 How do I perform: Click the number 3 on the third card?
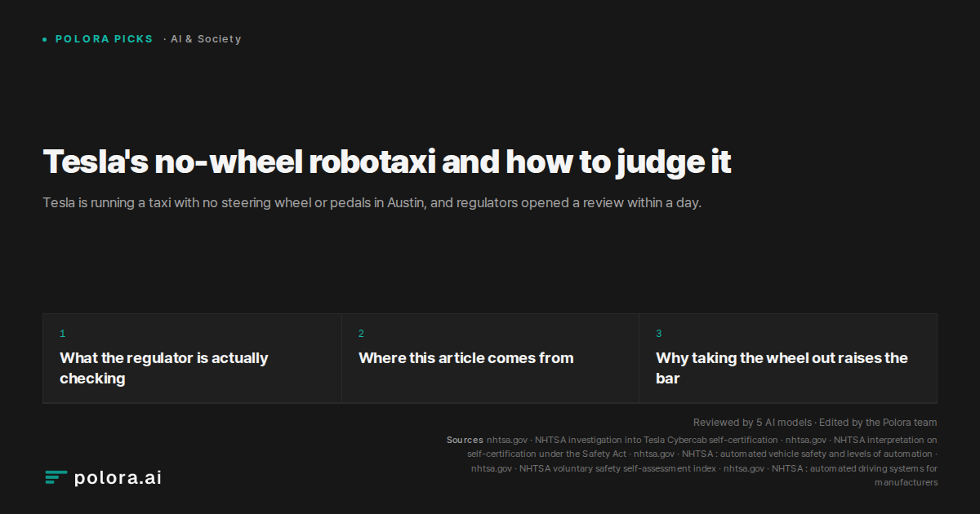659,334
